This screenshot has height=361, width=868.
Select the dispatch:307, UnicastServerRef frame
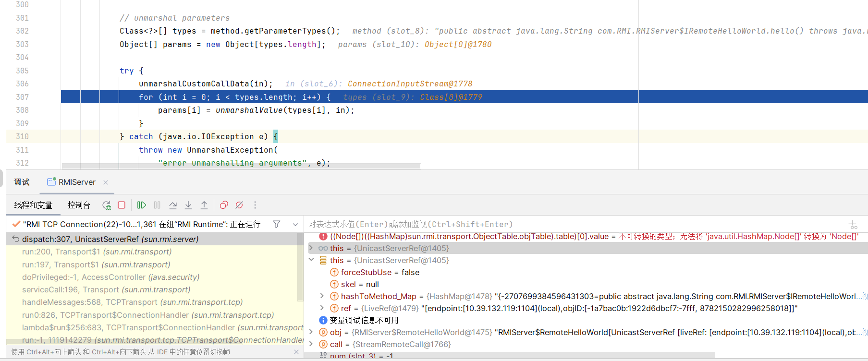tap(152, 239)
